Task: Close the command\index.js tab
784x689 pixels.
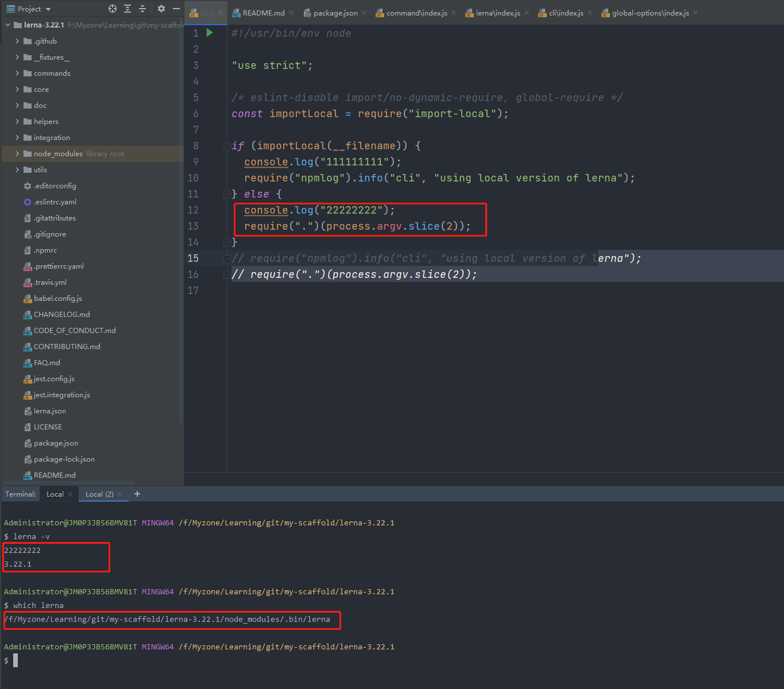Action: [x=454, y=13]
